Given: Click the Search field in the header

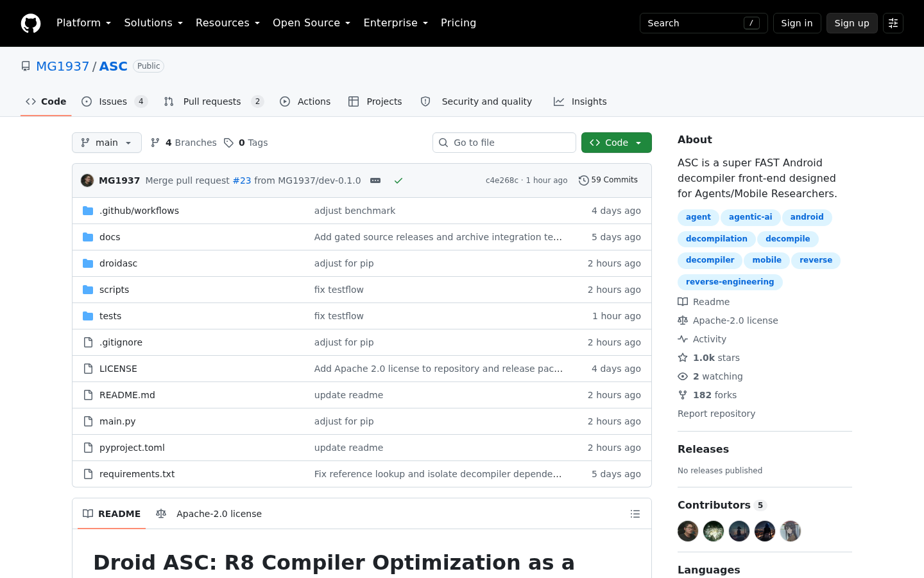Looking at the screenshot, I should pos(704,23).
